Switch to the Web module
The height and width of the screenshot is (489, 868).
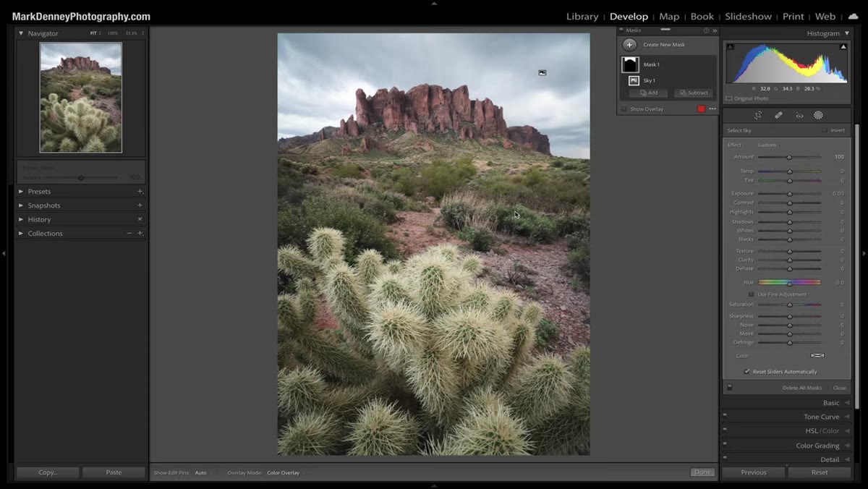(825, 17)
